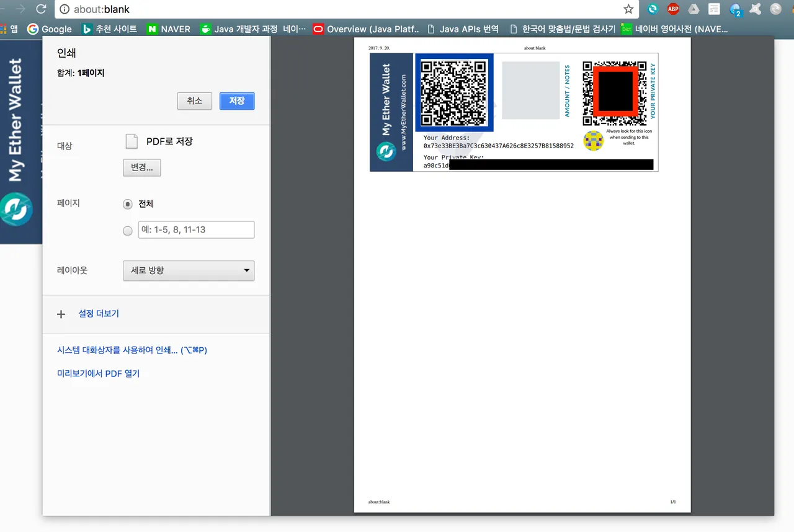The height and width of the screenshot is (532, 794).
Task: Click the Your Address: label in preview
Action: (447, 138)
